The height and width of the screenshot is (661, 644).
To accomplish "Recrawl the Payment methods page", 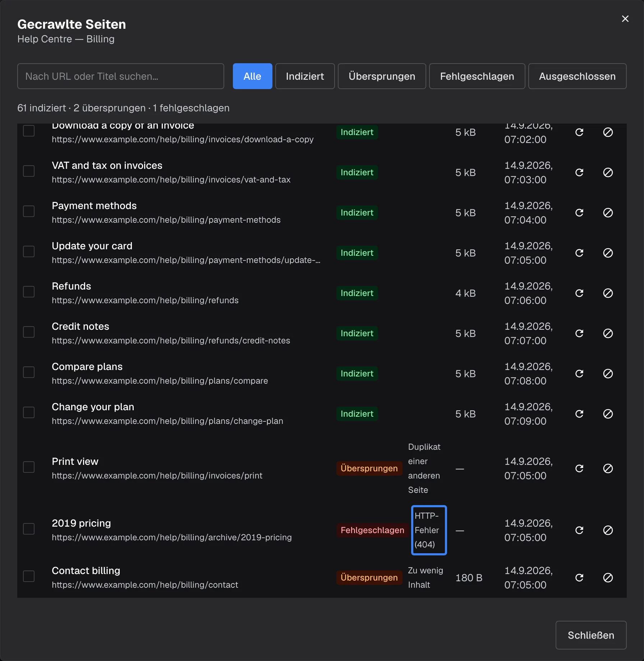I will tap(579, 213).
